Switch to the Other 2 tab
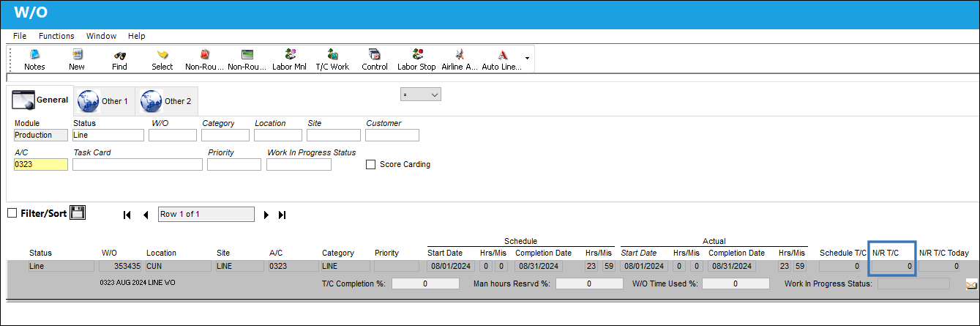Screen dimensions: 980x326 [x=166, y=101]
